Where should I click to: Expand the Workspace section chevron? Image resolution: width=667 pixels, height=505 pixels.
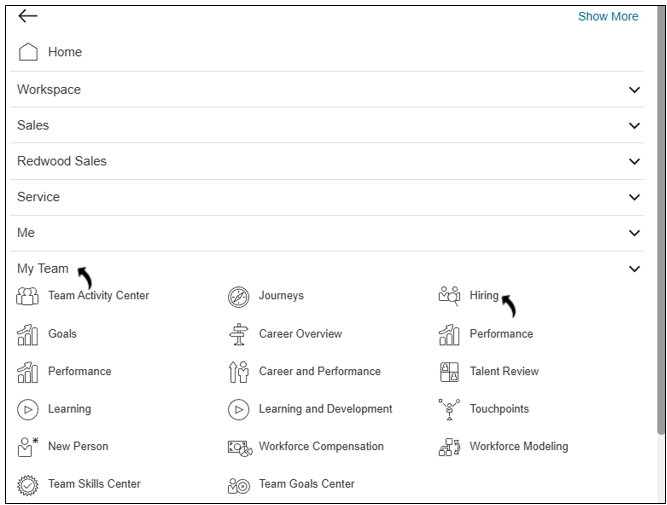click(634, 90)
